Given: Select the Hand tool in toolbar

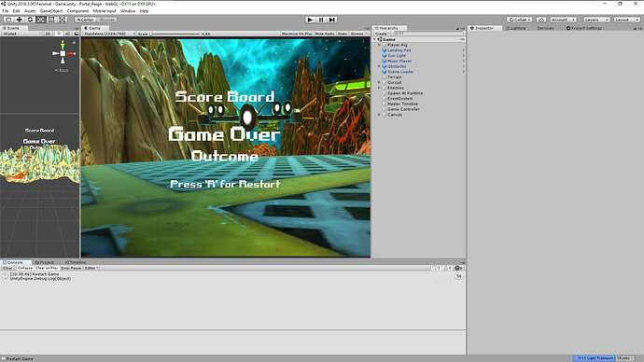Looking at the screenshot, I should point(7,20).
